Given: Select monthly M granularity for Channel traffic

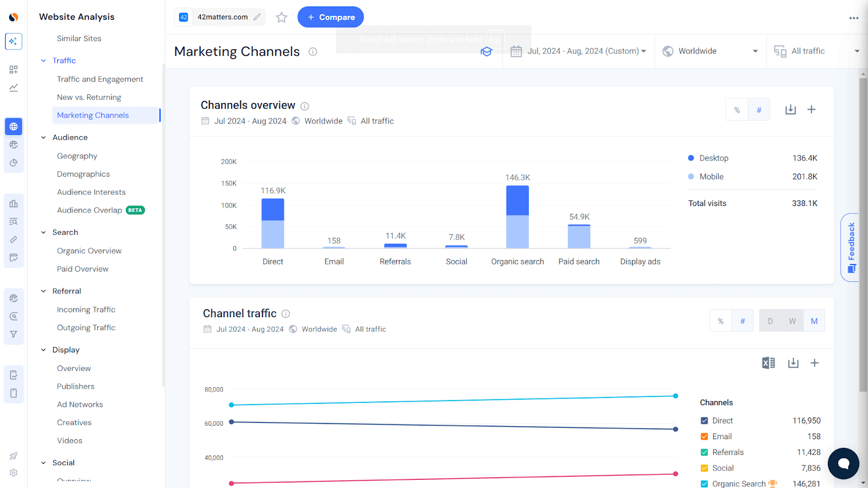Looking at the screenshot, I should pos(814,321).
